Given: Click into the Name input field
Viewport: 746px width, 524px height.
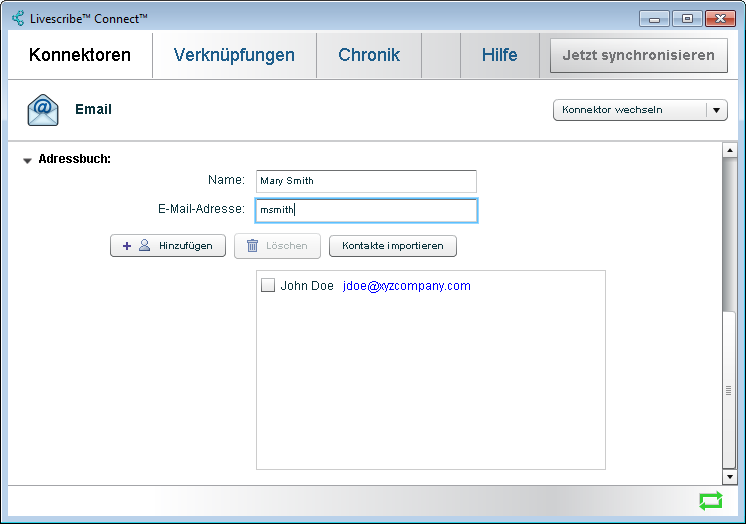Looking at the screenshot, I should 366,181.
